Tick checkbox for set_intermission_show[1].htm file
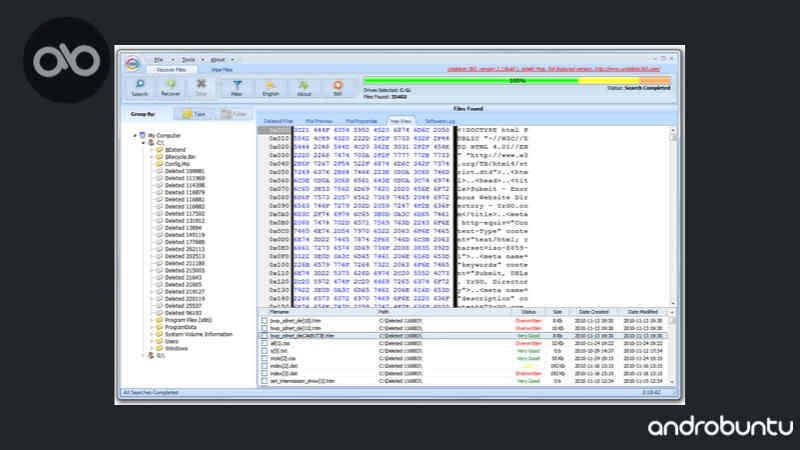Viewport: 800px width, 450px height. (264, 381)
